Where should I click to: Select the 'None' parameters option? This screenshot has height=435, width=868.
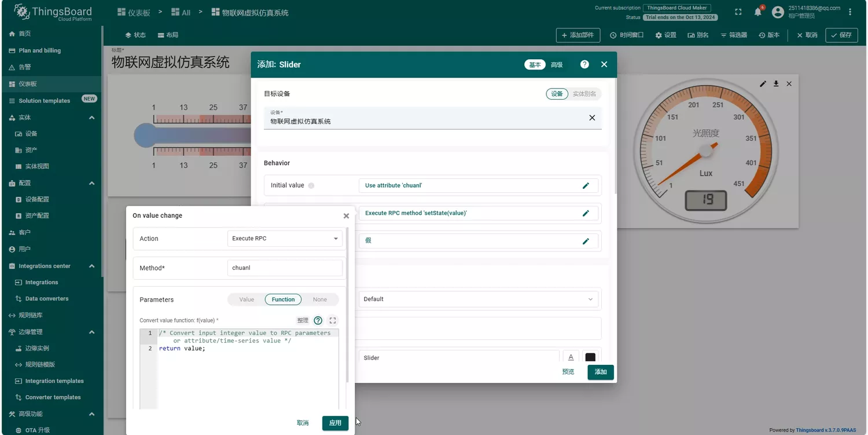pos(319,299)
